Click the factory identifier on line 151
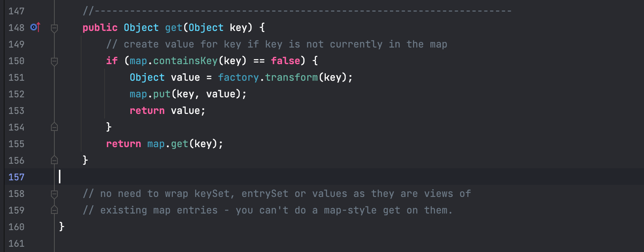The width and height of the screenshot is (644, 252). click(238, 78)
